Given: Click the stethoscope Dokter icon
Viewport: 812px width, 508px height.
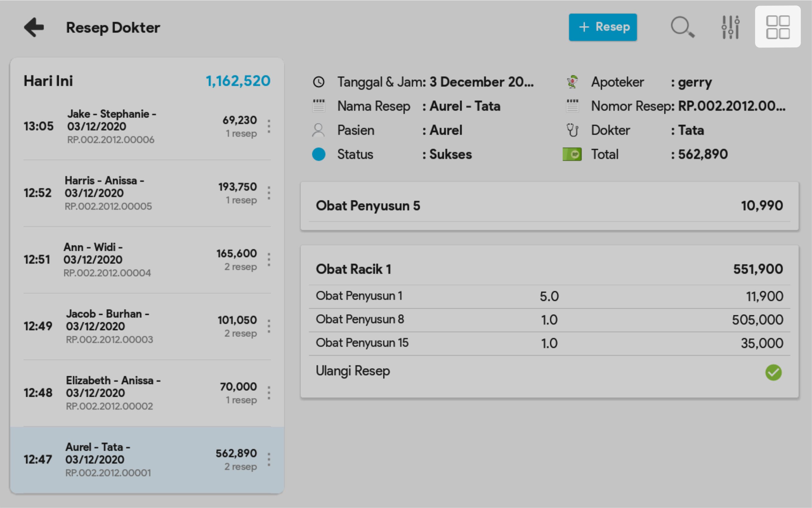Looking at the screenshot, I should (x=572, y=130).
